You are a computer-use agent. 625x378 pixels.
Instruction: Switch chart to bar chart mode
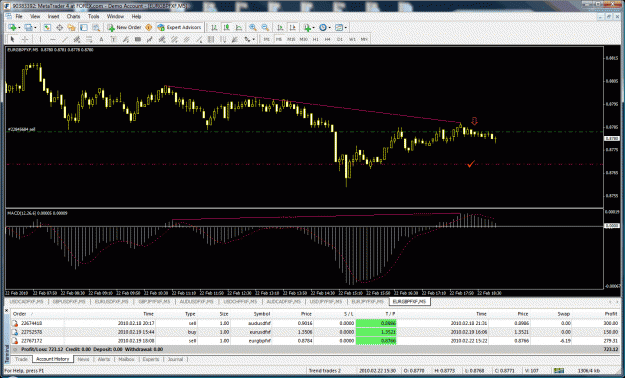pos(214,28)
